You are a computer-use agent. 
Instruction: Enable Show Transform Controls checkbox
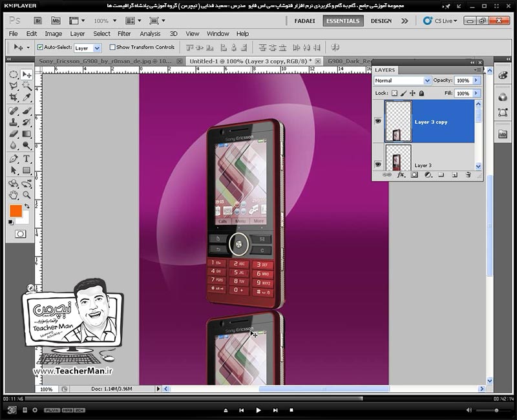pos(112,47)
